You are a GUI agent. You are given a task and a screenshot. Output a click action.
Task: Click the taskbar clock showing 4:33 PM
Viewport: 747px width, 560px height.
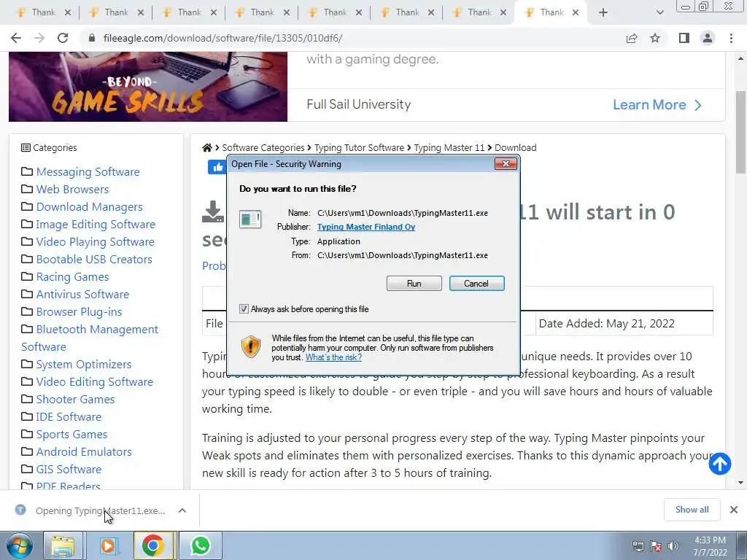point(710,546)
